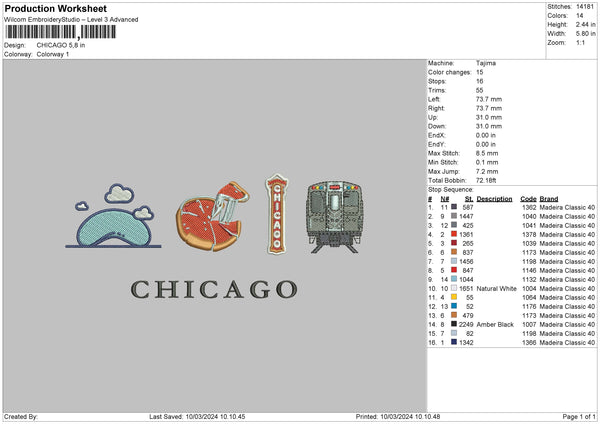Click the Total Bobbin value 72.18ft
Image resolution: width=600 pixels, height=424 pixels.
[486, 180]
